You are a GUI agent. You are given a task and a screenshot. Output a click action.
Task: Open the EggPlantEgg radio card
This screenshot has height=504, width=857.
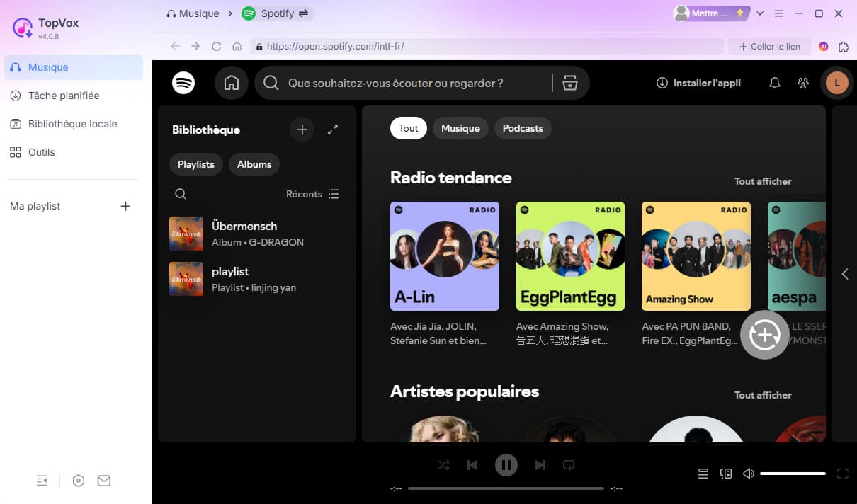[x=570, y=256]
